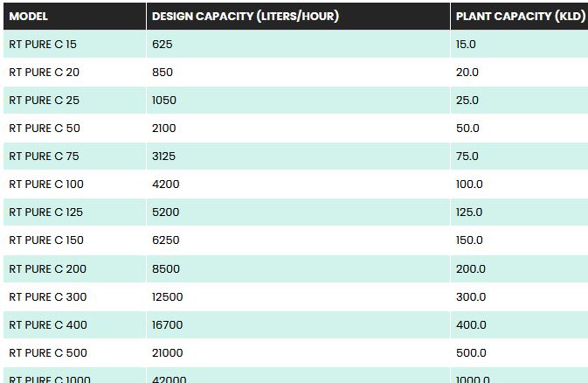Click the RT PURE C 75 model name
This screenshot has width=588, height=383.
coord(44,156)
